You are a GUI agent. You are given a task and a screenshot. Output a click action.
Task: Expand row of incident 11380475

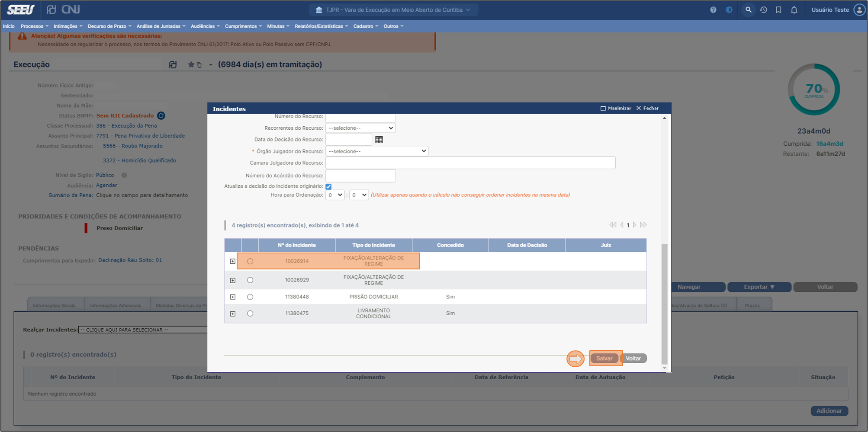point(233,314)
